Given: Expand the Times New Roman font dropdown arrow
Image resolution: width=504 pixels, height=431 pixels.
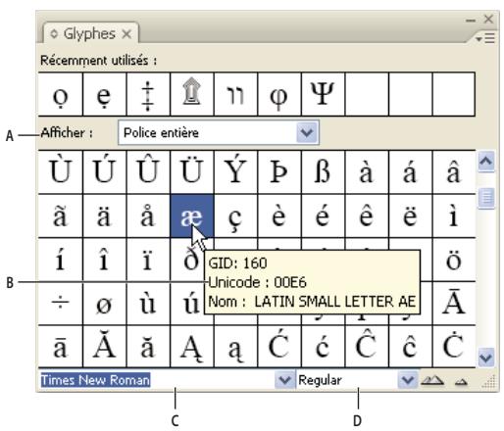Looking at the screenshot, I should click(284, 380).
